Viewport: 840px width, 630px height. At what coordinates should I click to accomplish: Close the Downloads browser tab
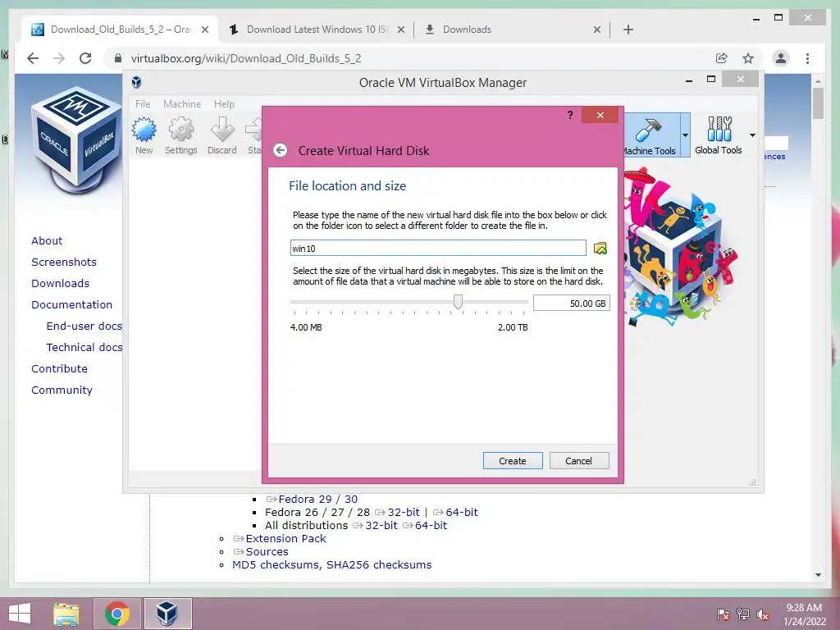[x=597, y=30]
